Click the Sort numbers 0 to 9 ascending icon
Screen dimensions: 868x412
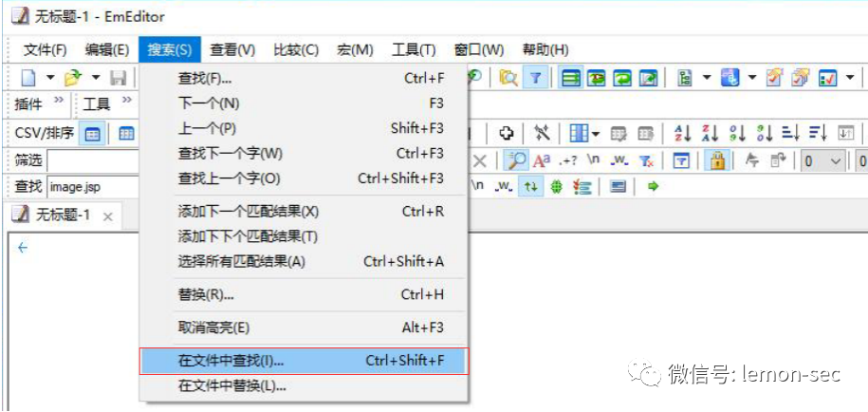point(737,133)
